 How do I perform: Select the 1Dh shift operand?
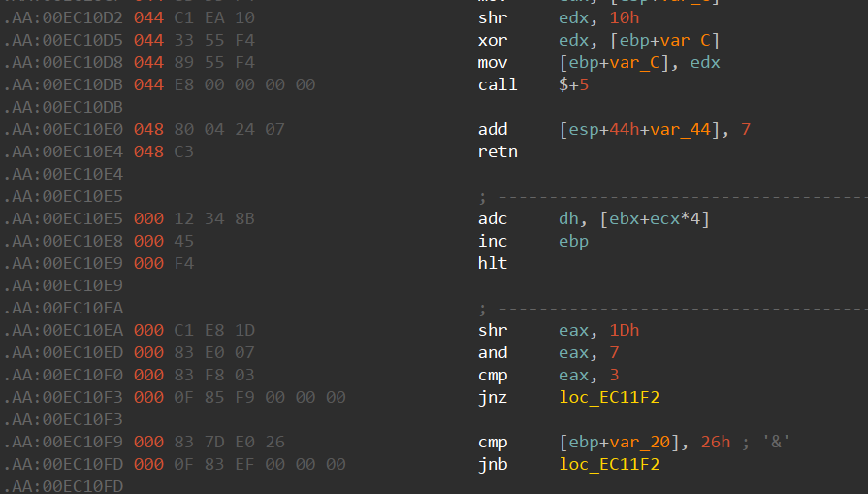click(624, 330)
